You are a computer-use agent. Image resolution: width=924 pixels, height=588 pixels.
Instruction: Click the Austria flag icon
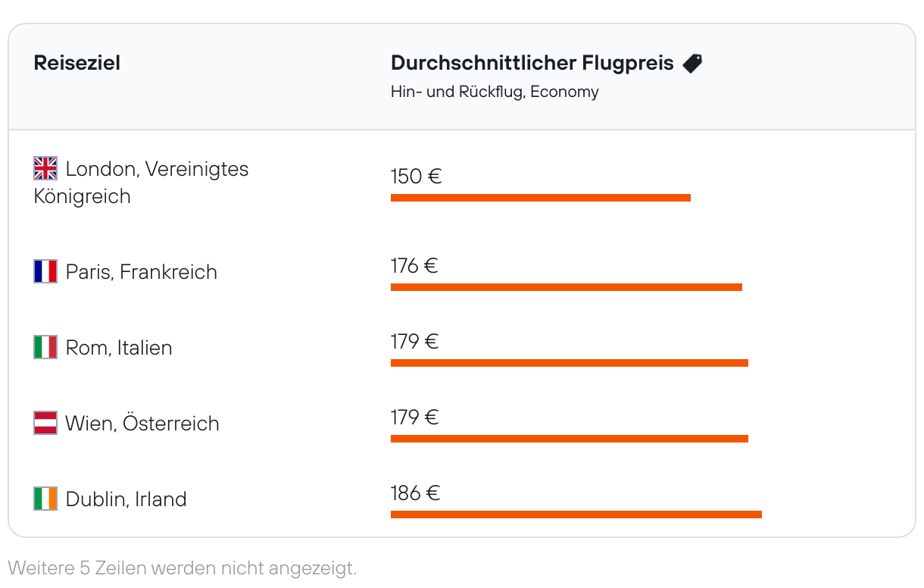[x=45, y=423]
